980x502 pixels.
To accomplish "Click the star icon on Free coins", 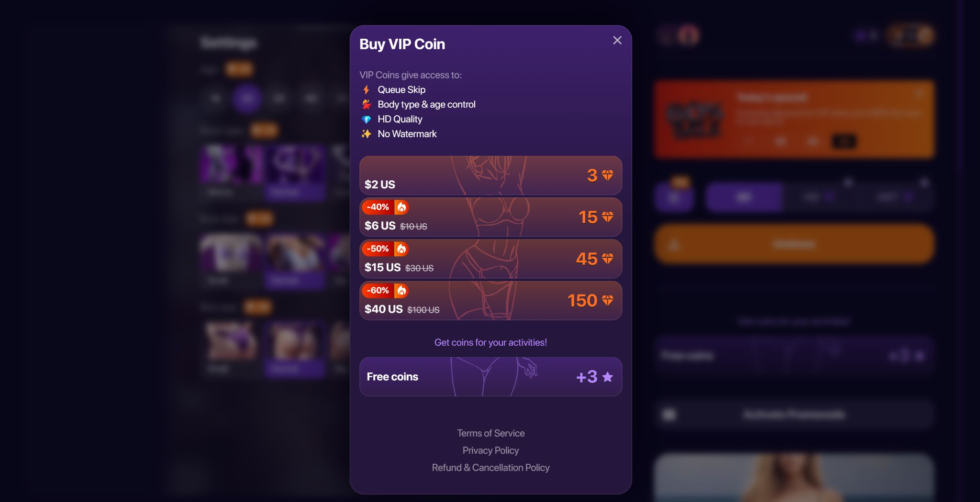I will click(608, 377).
